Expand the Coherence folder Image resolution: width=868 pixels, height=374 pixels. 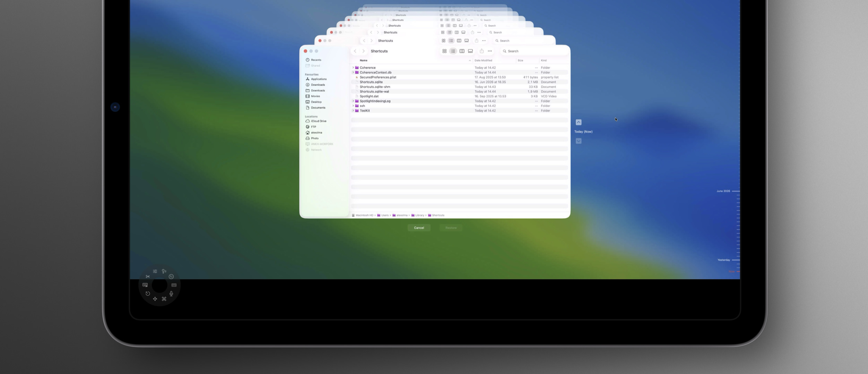(353, 68)
